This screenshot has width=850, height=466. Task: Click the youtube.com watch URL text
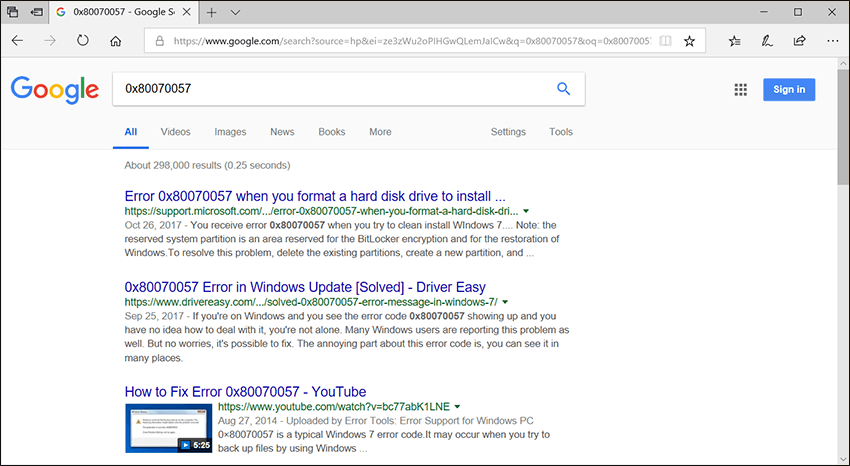tap(334, 407)
